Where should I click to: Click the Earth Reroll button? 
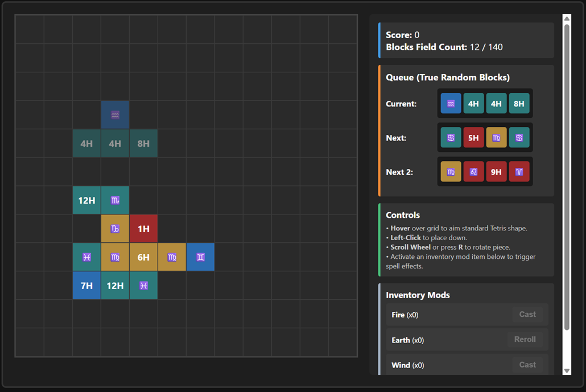[525, 339]
